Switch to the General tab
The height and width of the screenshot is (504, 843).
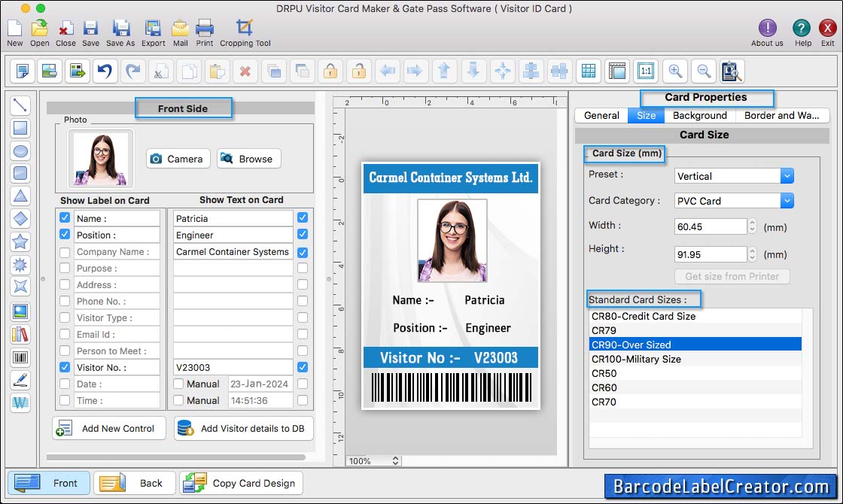601,116
